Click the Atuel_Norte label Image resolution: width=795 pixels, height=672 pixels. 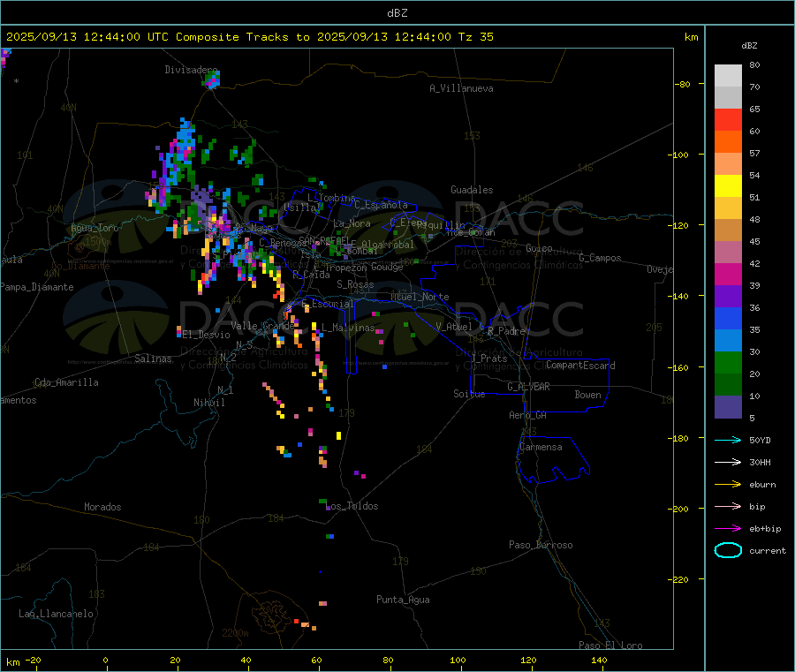point(420,297)
